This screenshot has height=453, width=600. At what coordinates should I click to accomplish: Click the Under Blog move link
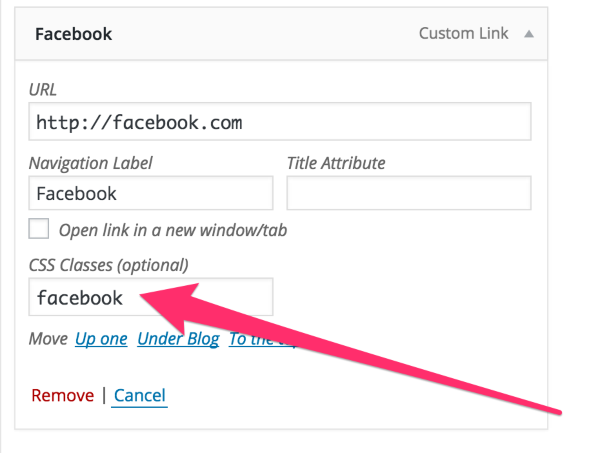click(x=178, y=339)
